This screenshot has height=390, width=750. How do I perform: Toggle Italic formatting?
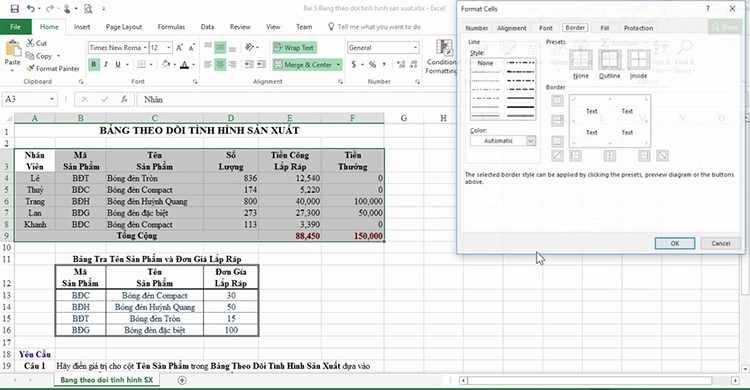click(x=106, y=64)
